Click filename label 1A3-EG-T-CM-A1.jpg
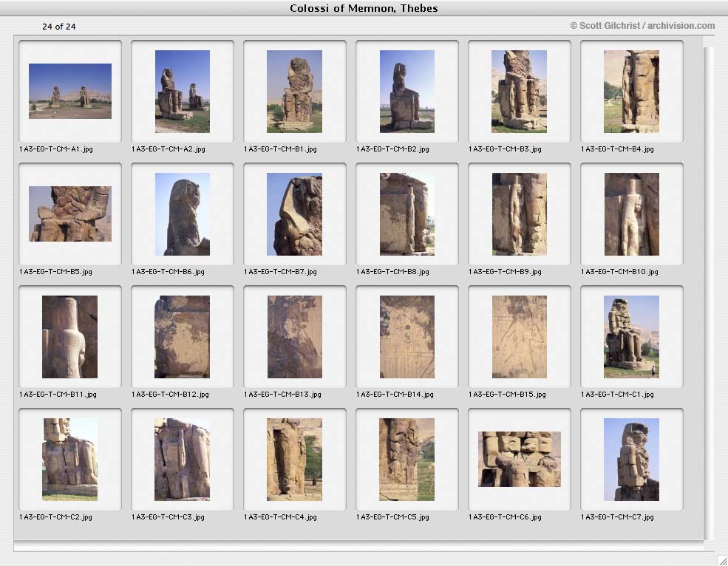 coord(56,149)
